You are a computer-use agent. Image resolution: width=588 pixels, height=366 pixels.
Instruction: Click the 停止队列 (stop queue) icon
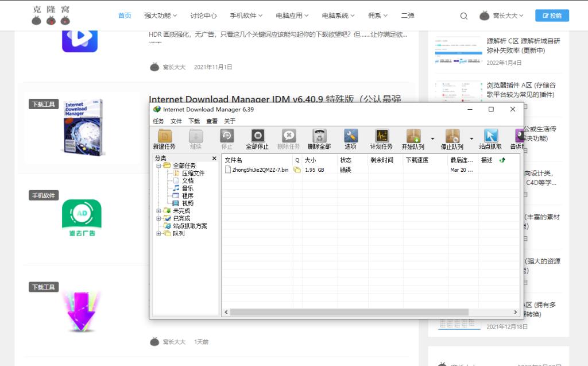pos(452,139)
